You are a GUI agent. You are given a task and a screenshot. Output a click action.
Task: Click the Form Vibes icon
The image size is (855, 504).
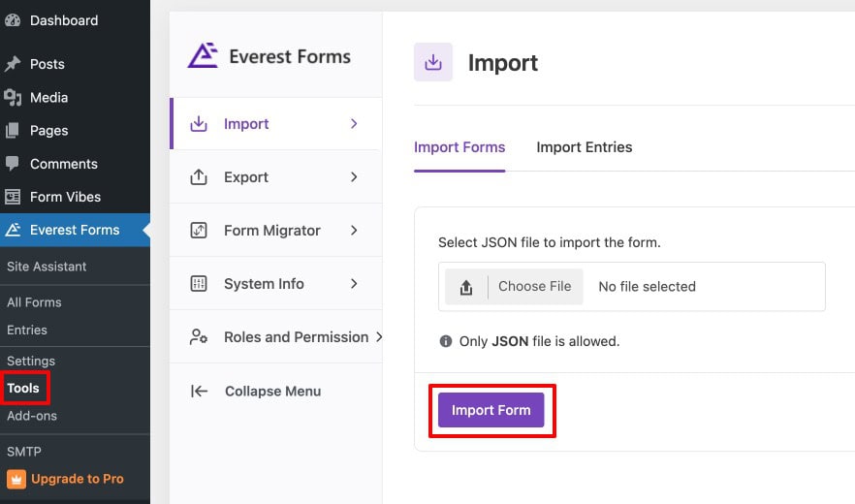(13, 197)
